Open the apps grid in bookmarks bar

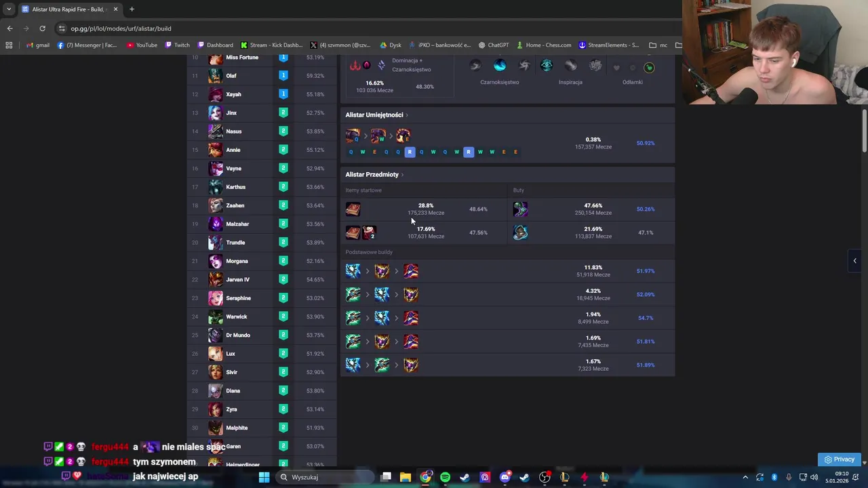[9, 45]
